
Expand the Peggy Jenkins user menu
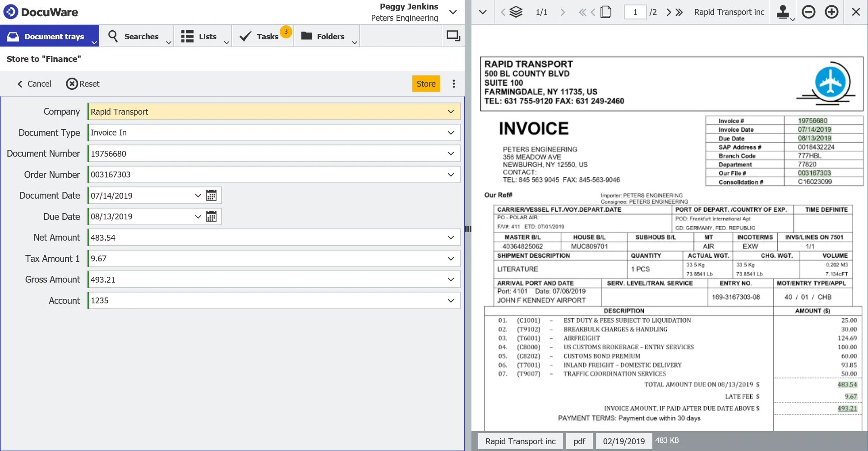[453, 12]
